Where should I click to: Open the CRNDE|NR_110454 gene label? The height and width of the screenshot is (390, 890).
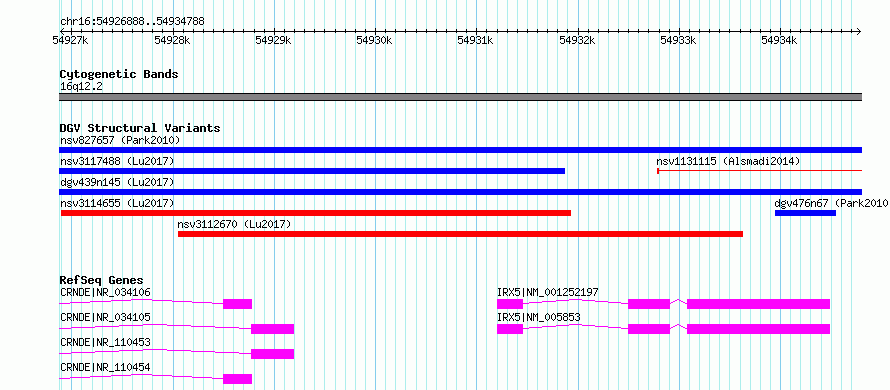coord(105,367)
